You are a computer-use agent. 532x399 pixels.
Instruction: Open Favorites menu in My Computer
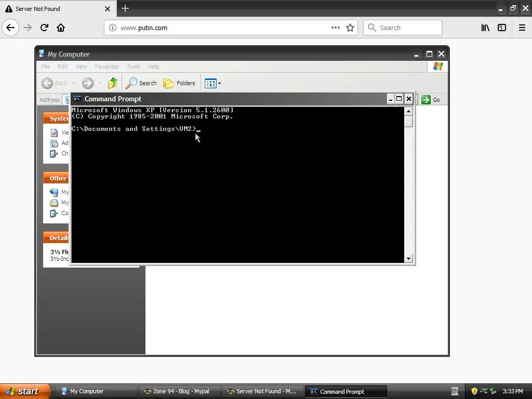[107, 66]
